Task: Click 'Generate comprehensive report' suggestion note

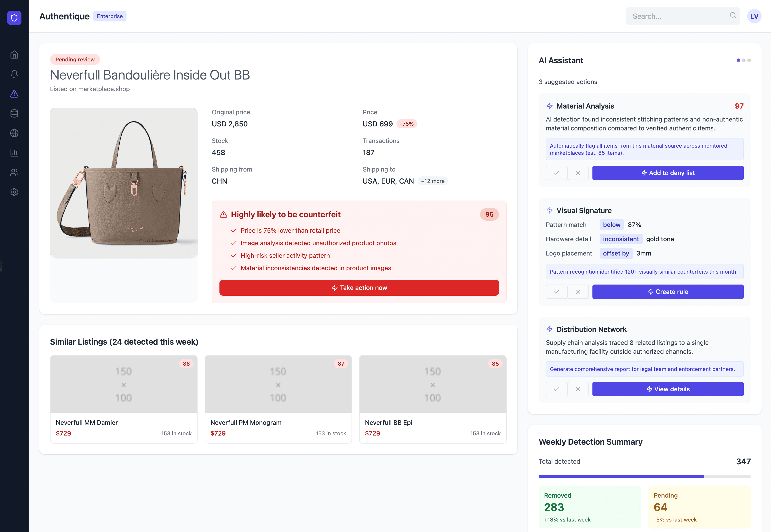Action: [645, 369]
